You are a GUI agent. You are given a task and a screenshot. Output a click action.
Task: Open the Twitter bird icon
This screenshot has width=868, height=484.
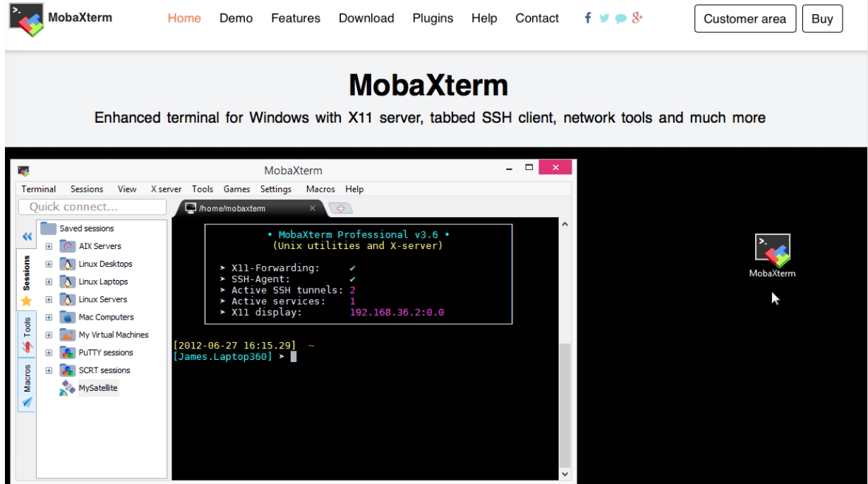pyautogui.click(x=604, y=18)
